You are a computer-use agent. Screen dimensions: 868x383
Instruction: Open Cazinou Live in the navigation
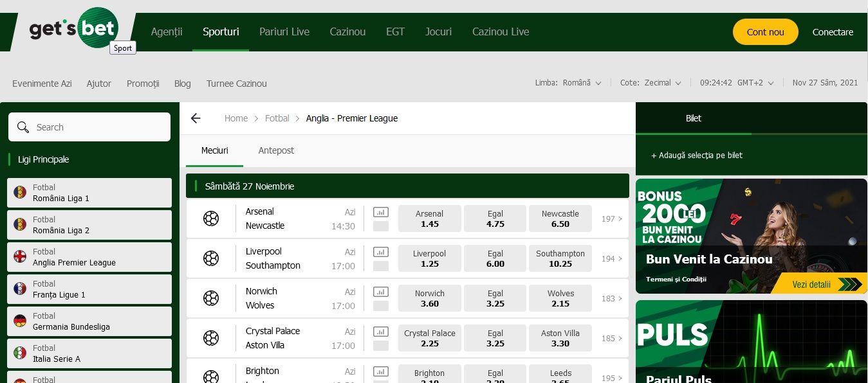pos(501,31)
